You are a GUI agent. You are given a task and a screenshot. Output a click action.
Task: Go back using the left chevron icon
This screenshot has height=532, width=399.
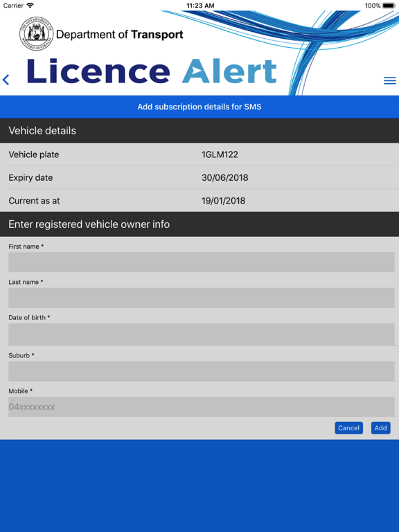click(x=6, y=80)
